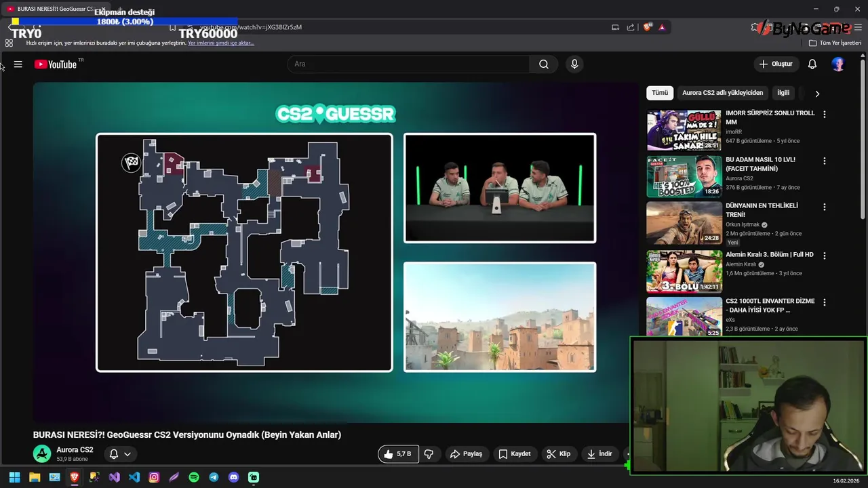This screenshot has height=488, width=868.
Task: Click the video player CS2 Guessr map
Action: (x=244, y=253)
